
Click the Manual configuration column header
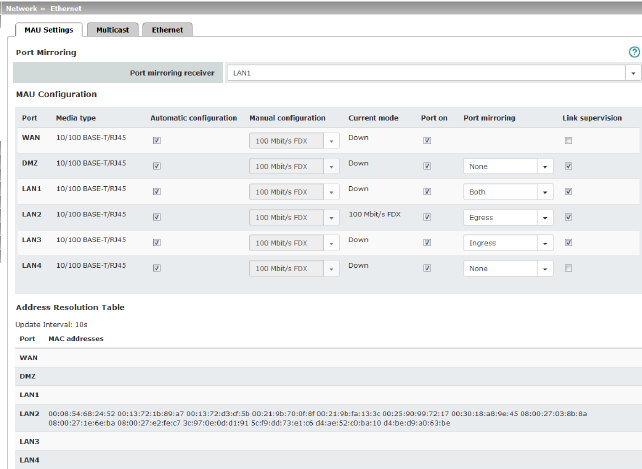click(x=287, y=118)
